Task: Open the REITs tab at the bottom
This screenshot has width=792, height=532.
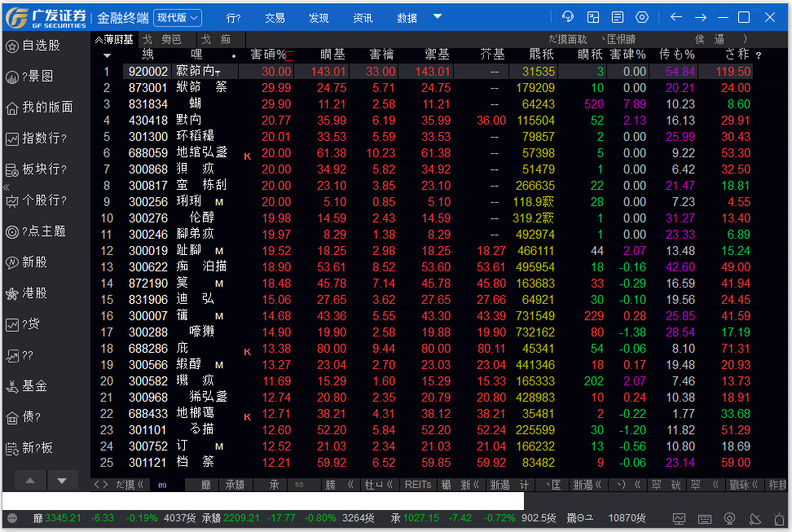Action: click(417, 483)
